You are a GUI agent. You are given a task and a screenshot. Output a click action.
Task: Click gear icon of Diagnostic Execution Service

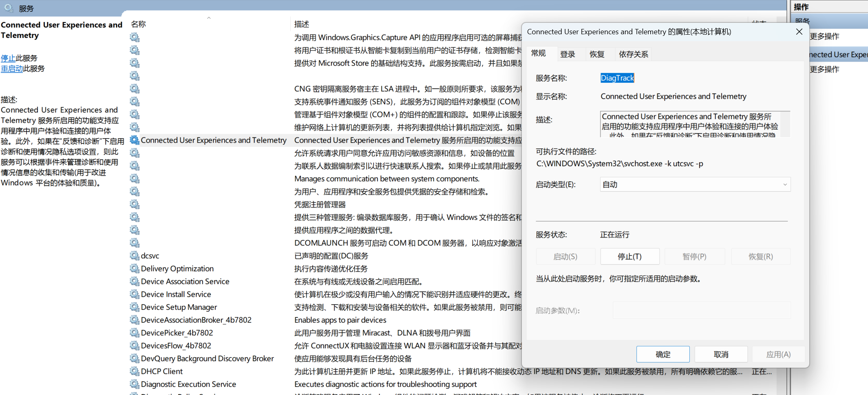[135, 384]
